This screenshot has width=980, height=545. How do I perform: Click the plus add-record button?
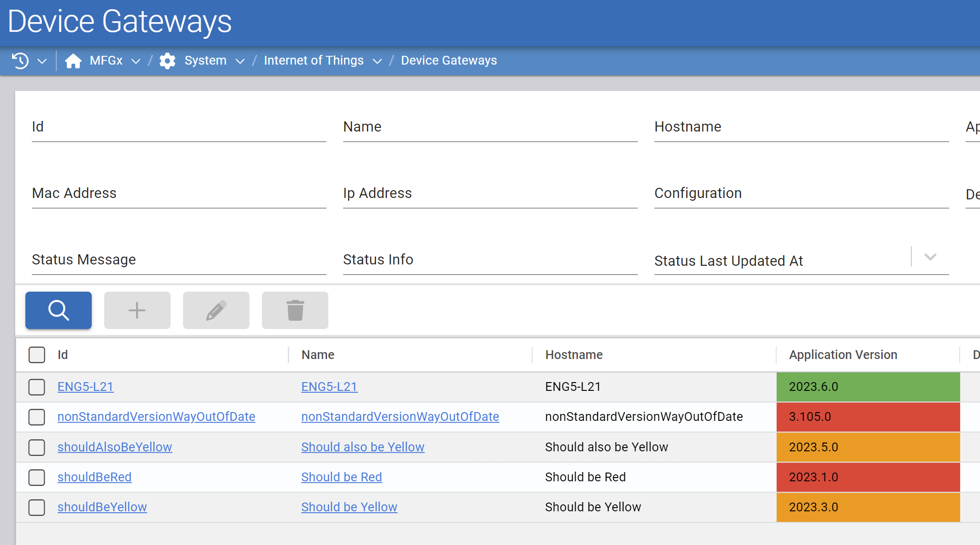click(137, 310)
